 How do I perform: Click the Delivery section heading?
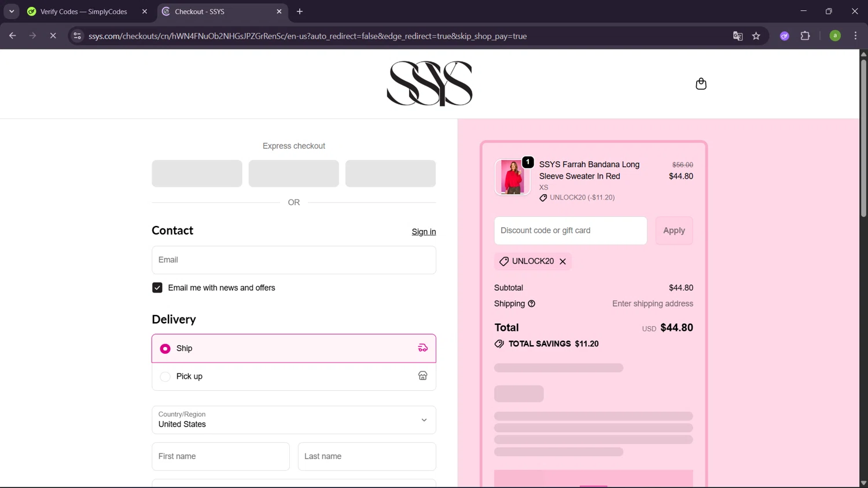pos(174,320)
